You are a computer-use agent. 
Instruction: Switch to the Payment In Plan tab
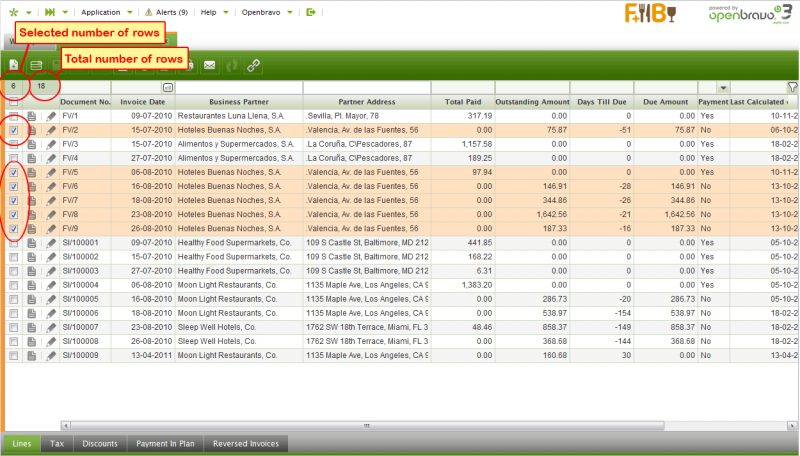click(x=165, y=443)
